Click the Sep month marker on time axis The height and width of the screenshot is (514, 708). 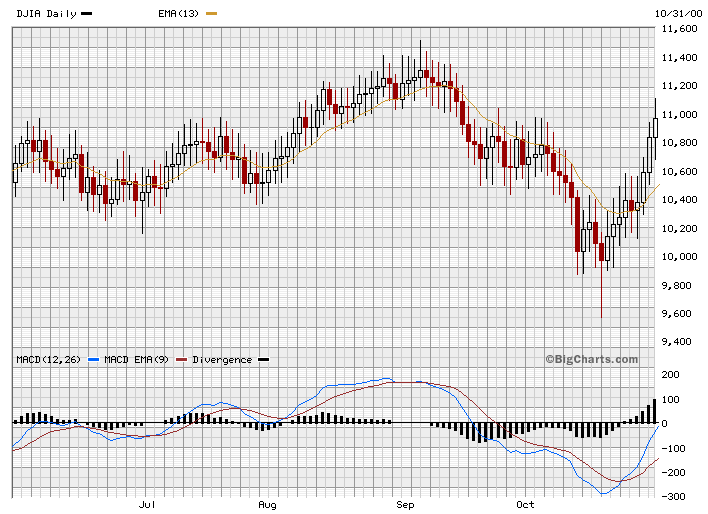406,506
